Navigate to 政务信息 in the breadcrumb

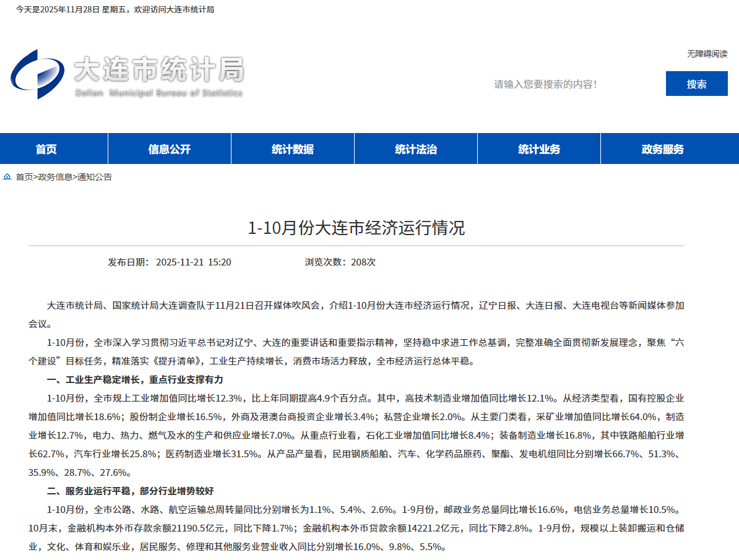click(55, 177)
